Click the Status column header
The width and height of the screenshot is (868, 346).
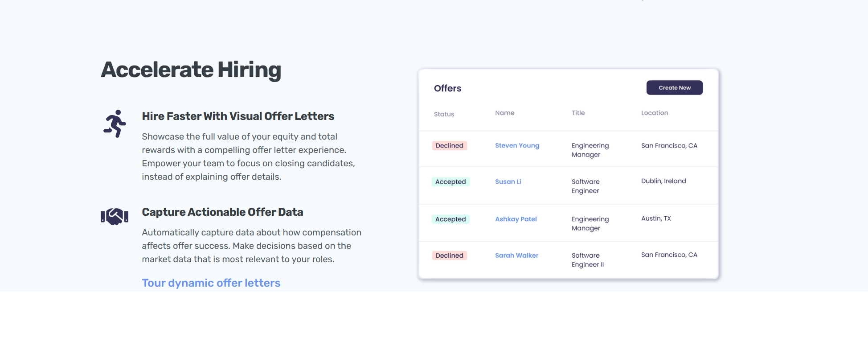[x=444, y=114]
